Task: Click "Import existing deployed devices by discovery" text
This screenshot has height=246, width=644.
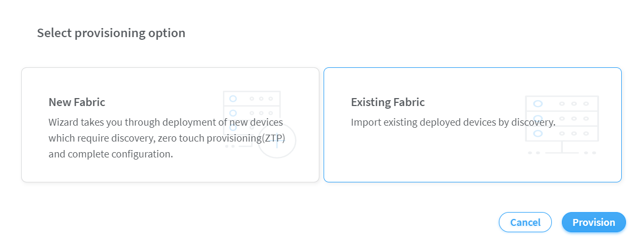Action: tap(453, 122)
